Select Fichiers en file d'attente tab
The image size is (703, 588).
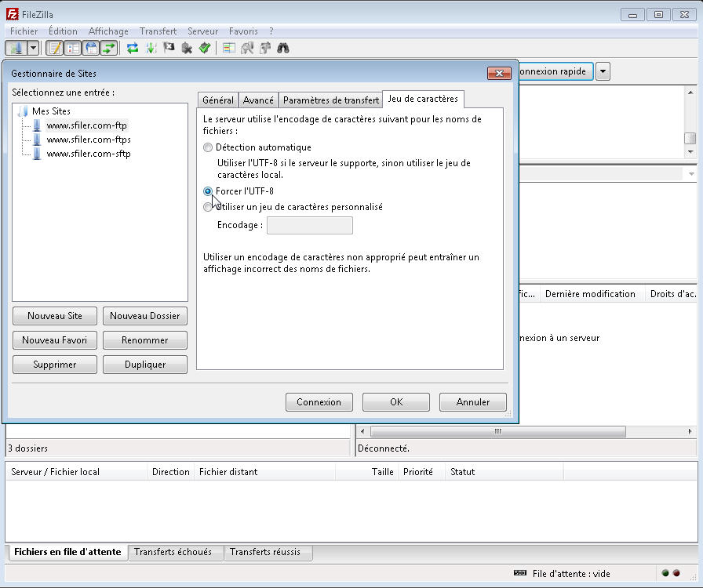coord(67,552)
